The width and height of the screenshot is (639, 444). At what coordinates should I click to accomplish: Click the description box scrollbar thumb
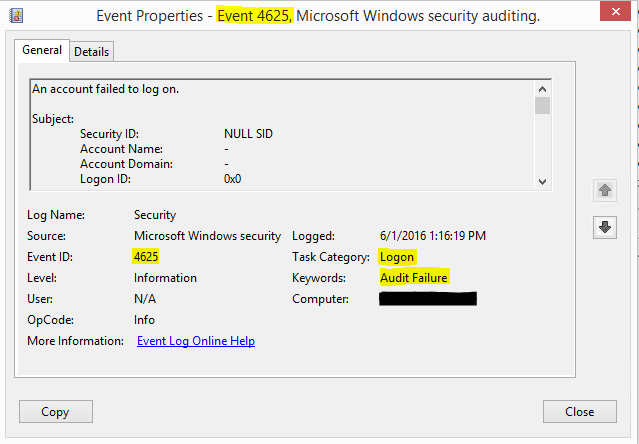pyautogui.click(x=542, y=105)
